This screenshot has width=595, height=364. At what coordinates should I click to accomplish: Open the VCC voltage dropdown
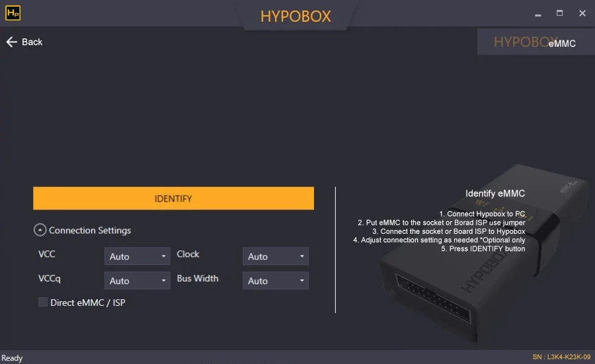point(138,256)
